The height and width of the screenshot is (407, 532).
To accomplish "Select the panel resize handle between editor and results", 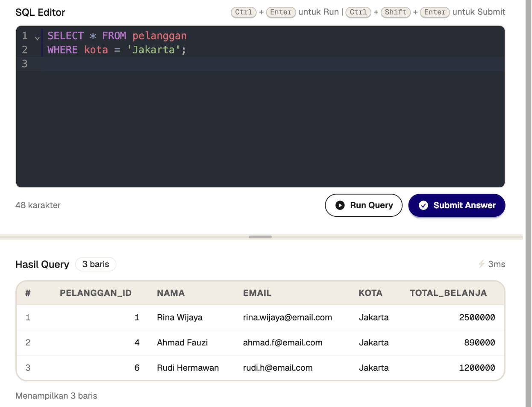I will point(260,236).
